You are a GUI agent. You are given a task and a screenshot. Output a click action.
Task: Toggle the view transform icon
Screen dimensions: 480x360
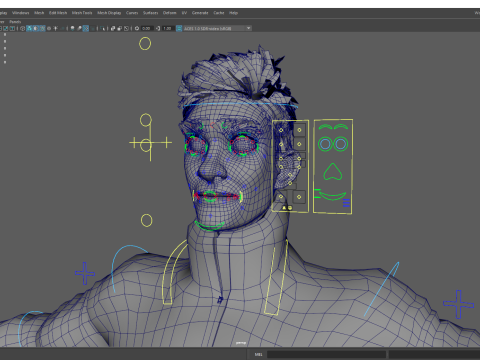(179, 28)
